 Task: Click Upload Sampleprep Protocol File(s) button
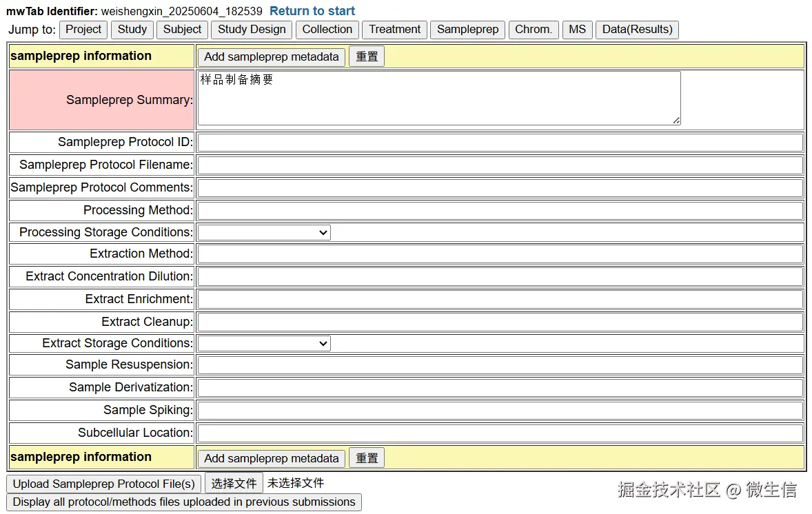(x=103, y=484)
